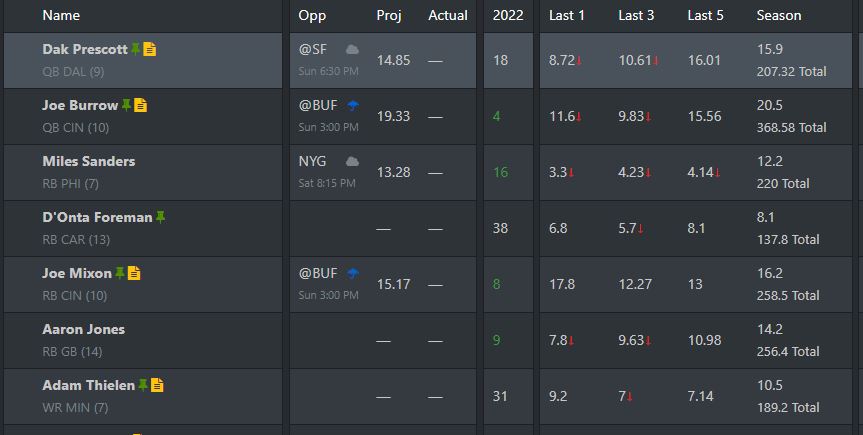Image resolution: width=863 pixels, height=435 pixels.
Task: Sort table by Last 3 column
Action: tap(636, 15)
